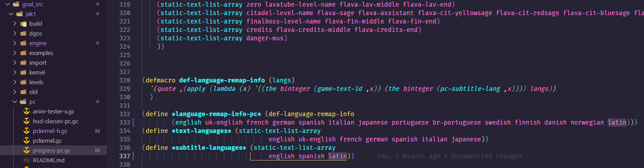Image resolution: width=644 pixels, height=168 pixels.
Task: Expand the import folder
Action: (x=15, y=63)
